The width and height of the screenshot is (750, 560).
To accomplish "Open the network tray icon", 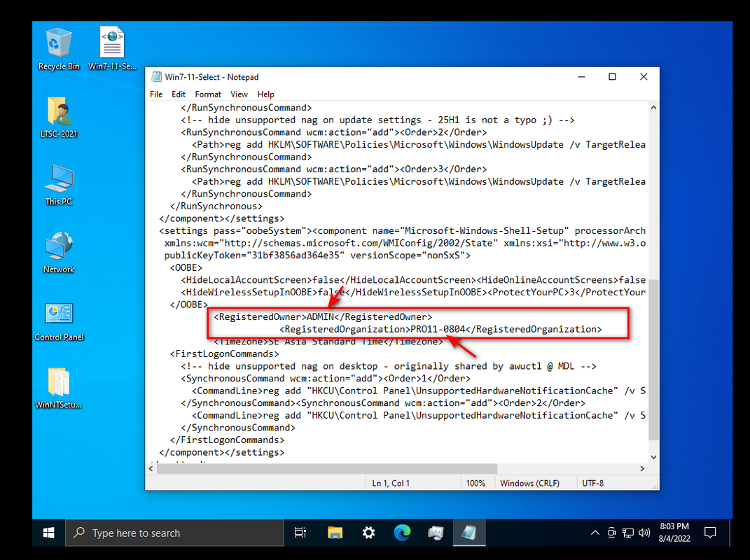I will (x=628, y=533).
